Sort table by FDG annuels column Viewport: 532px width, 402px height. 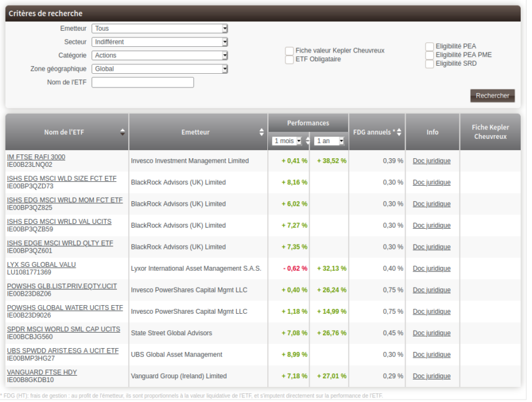pyautogui.click(x=401, y=132)
